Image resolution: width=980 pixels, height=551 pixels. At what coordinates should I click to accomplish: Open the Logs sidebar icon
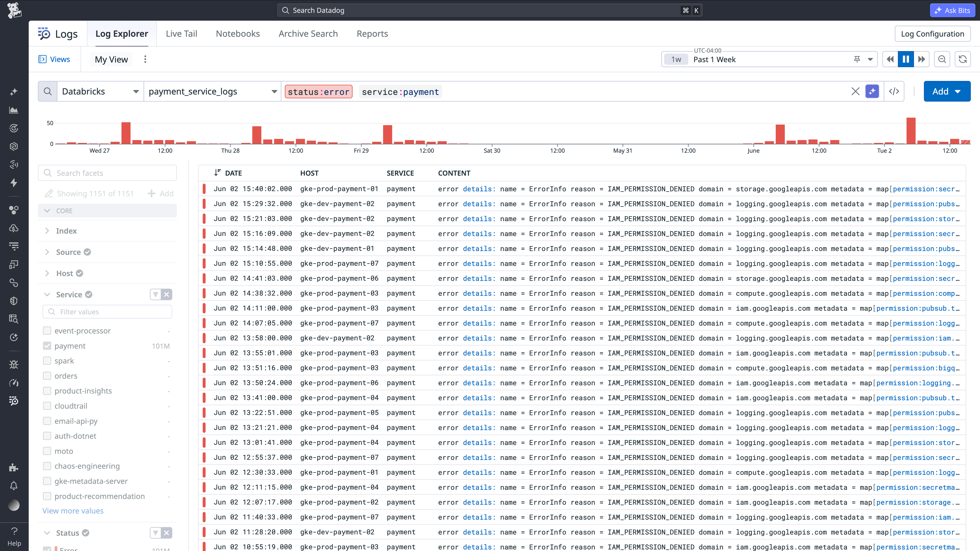pyautogui.click(x=14, y=401)
